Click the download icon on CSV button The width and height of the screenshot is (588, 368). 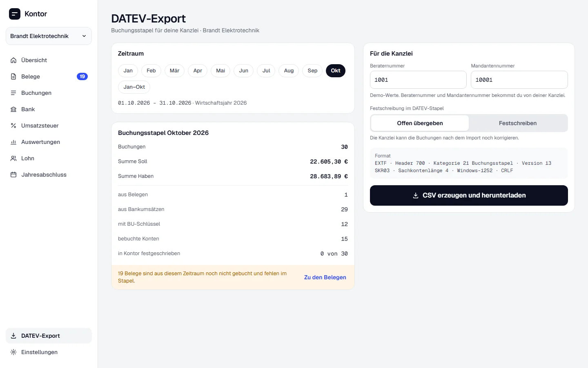point(416,195)
